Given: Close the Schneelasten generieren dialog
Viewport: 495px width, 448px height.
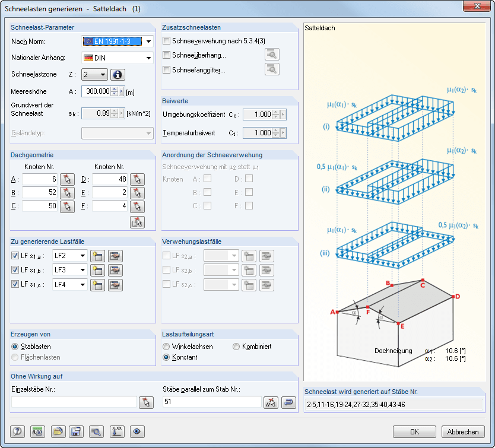Looking at the screenshot, I should 477,6.
